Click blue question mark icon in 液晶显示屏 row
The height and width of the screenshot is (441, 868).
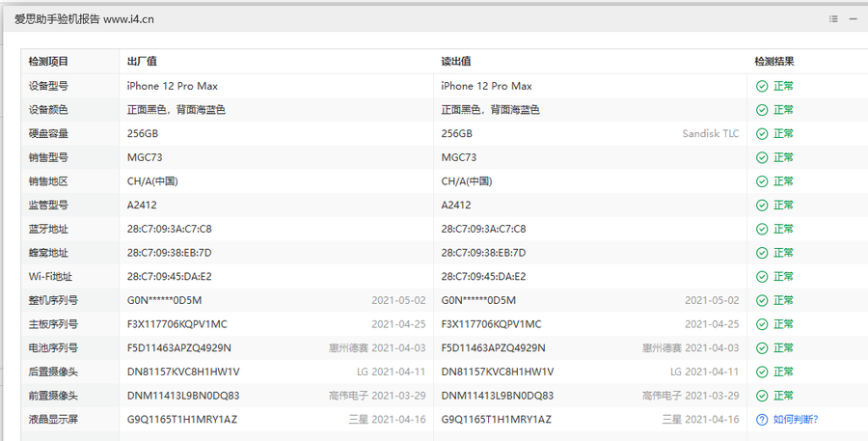tap(762, 420)
